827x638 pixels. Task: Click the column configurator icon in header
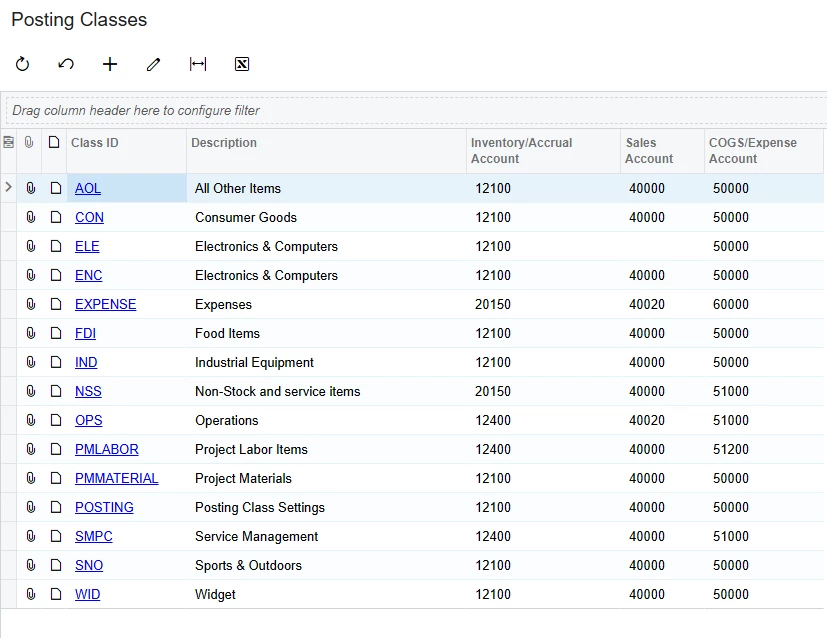coord(8,142)
